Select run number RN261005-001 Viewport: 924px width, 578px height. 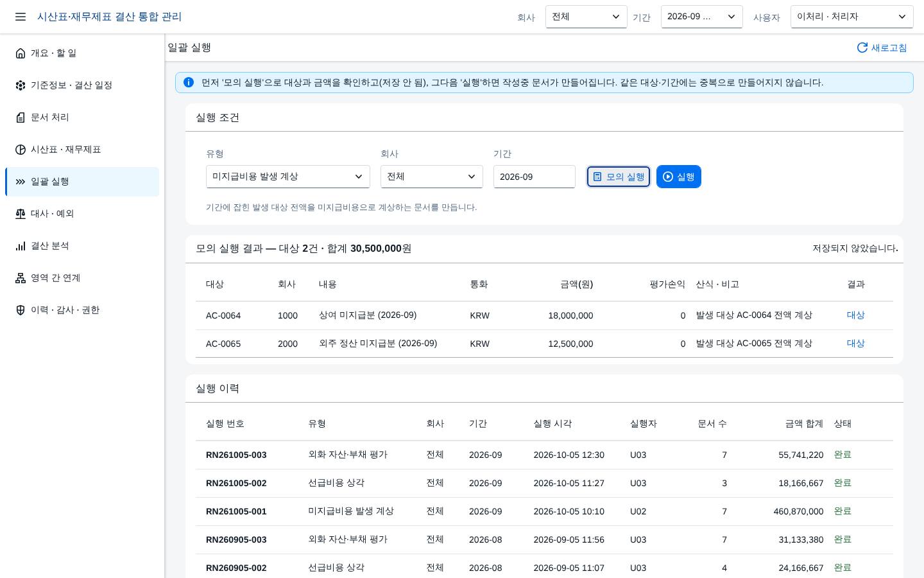(x=236, y=511)
